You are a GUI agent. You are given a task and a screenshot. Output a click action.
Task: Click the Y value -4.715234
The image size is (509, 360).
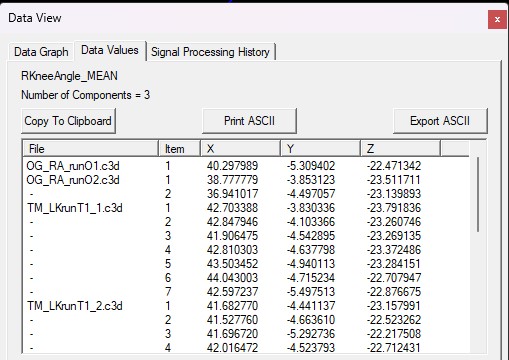pos(311,278)
